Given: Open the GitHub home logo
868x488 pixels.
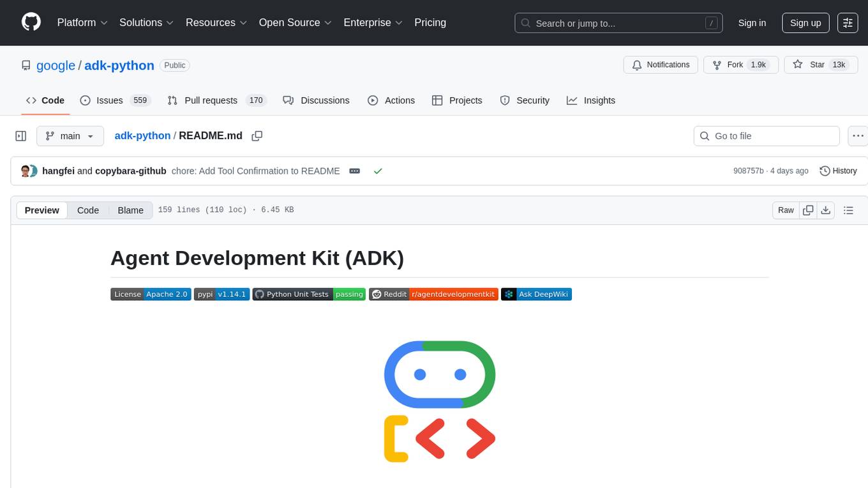Looking at the screenshot, I should [31, 22].
